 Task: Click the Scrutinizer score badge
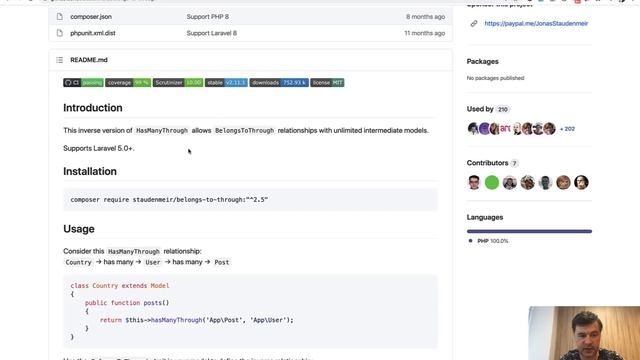[178, 82]
